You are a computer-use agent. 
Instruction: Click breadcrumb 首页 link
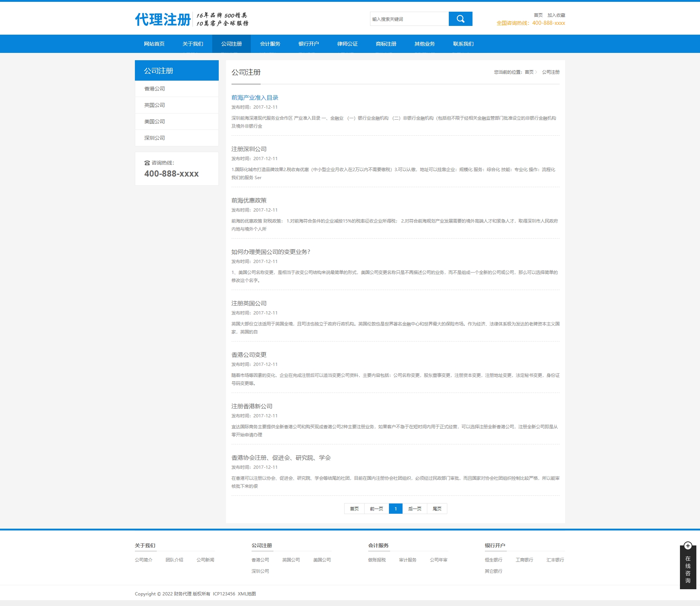tap(529, 72)
